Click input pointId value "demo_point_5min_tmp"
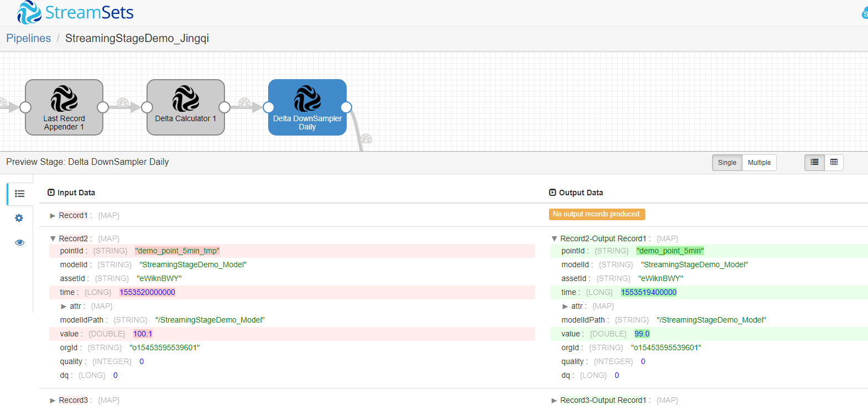Screen dimensions: 868x410 point(177,251)
